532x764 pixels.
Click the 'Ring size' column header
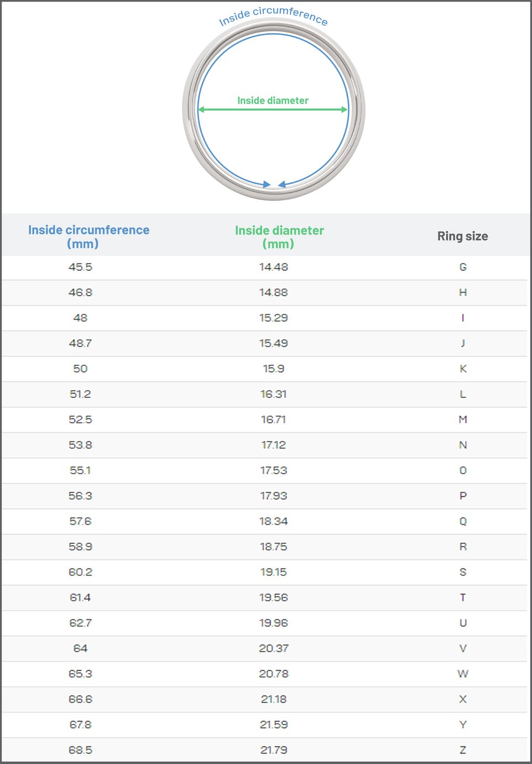pyautogui.click(x=462, y=236)
